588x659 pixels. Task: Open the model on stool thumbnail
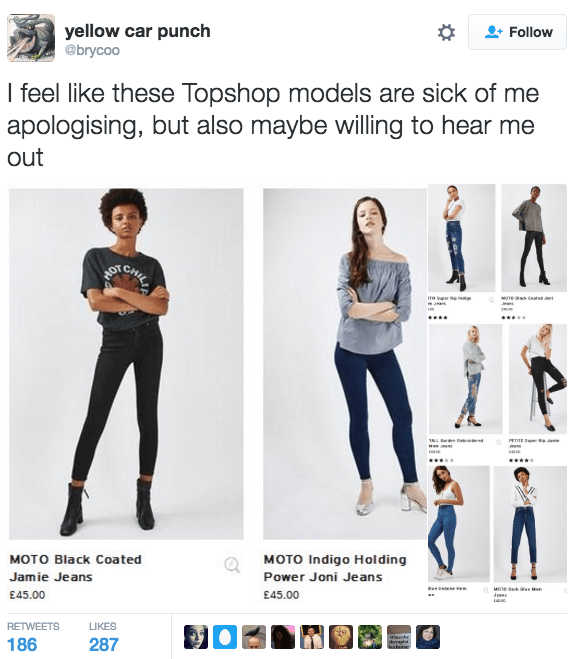point(538,379)
